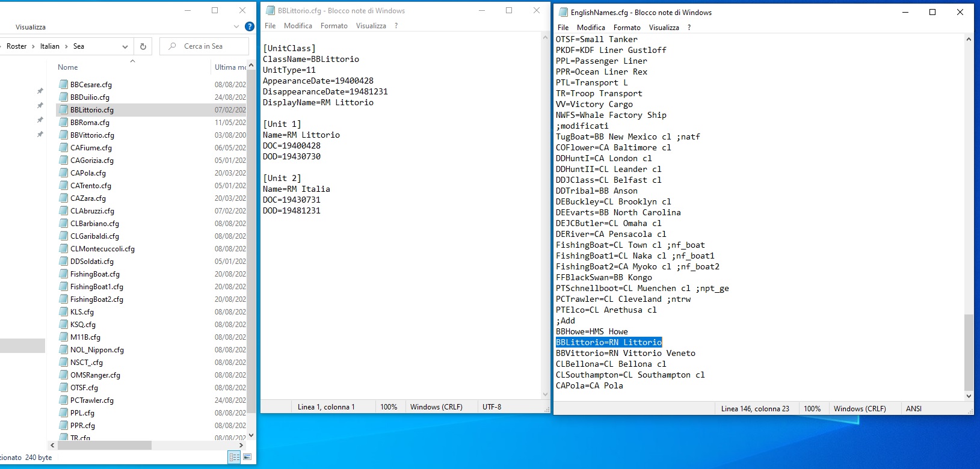Open Modifica menu in BBLittorio.cfg Notepad
Image resolution: width=980 pixels, height=469 pixels.
[x=298, y=26]
